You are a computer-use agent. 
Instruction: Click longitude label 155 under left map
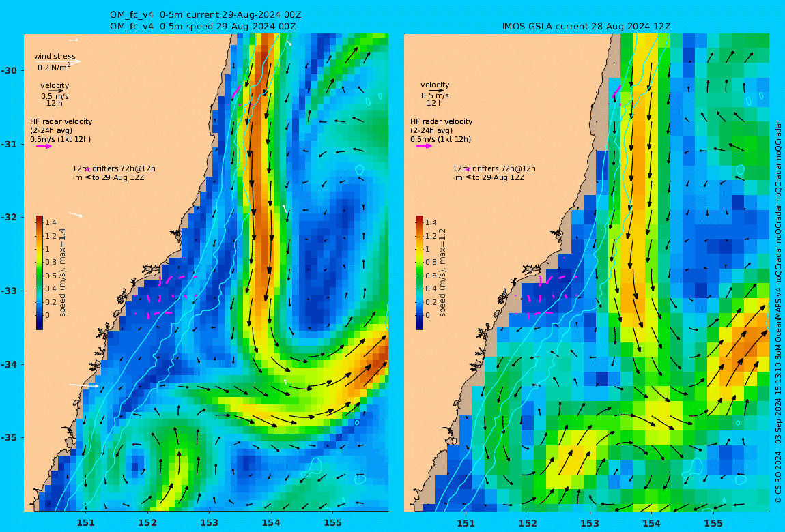[333, 524]
